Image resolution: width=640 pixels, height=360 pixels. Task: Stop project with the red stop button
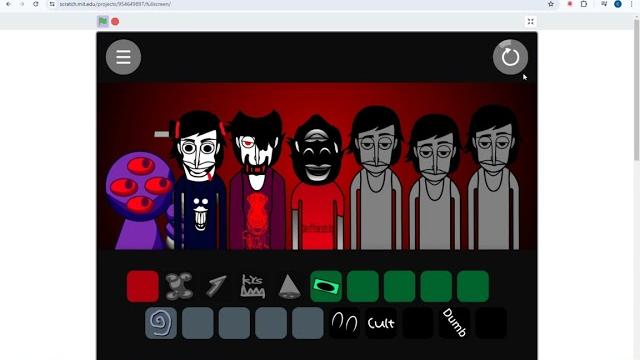115,21
